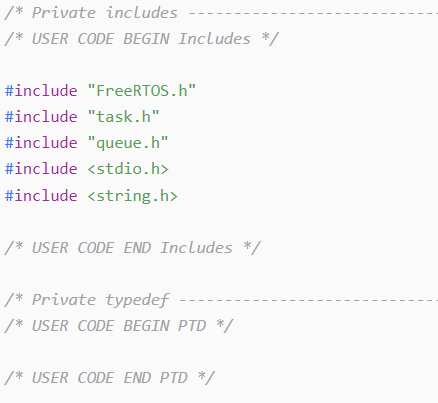Click blank line above FreeRTOS include
This screenshot has width=438, height=403.
click(x=219, y=65)
